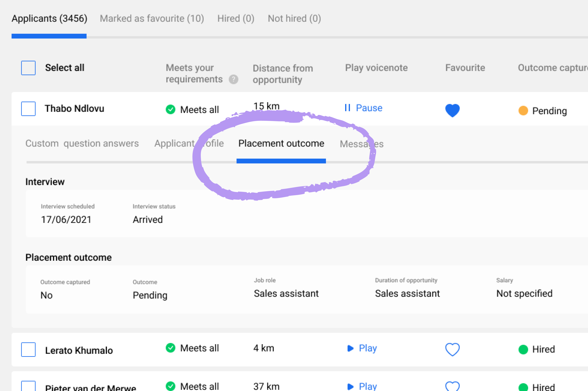Click green Meets all checkmark for Thabo

pyautogui.click(x=170, y=109)
